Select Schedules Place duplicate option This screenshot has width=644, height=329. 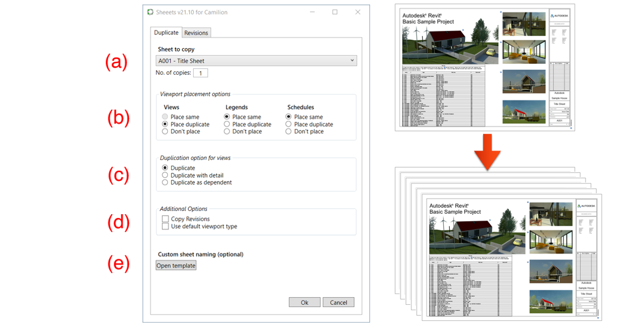(x=289, y=124)
